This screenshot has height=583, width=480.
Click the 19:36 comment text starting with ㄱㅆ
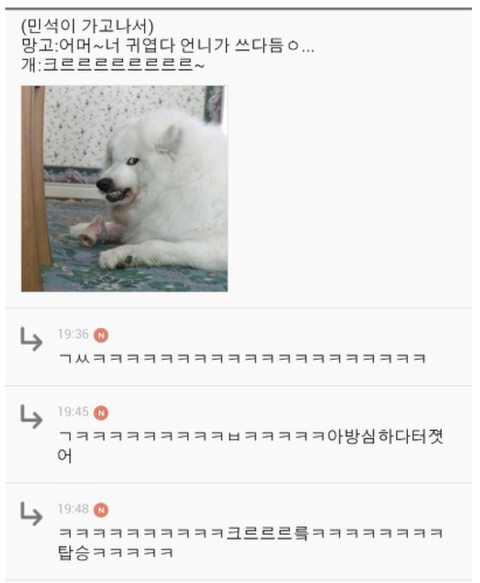point(242,358)
